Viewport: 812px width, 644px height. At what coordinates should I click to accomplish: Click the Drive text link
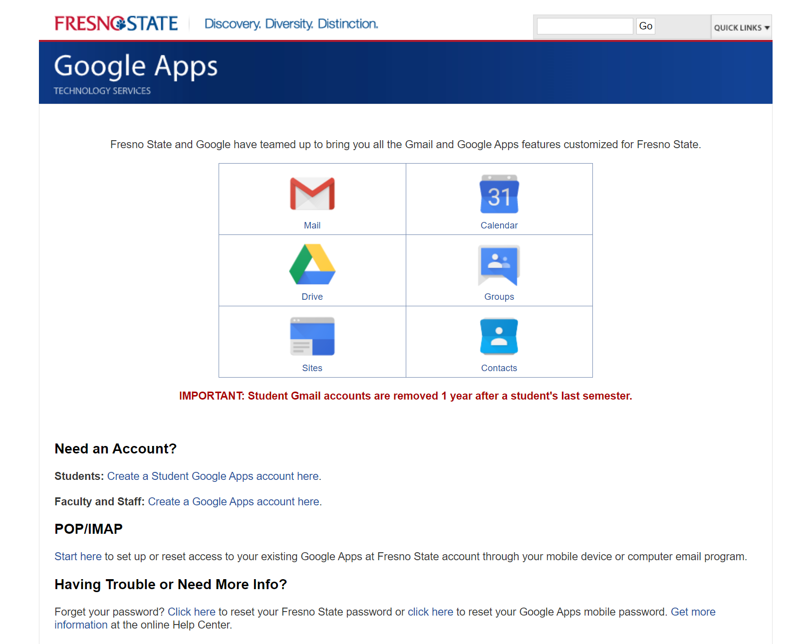point(312,297)
